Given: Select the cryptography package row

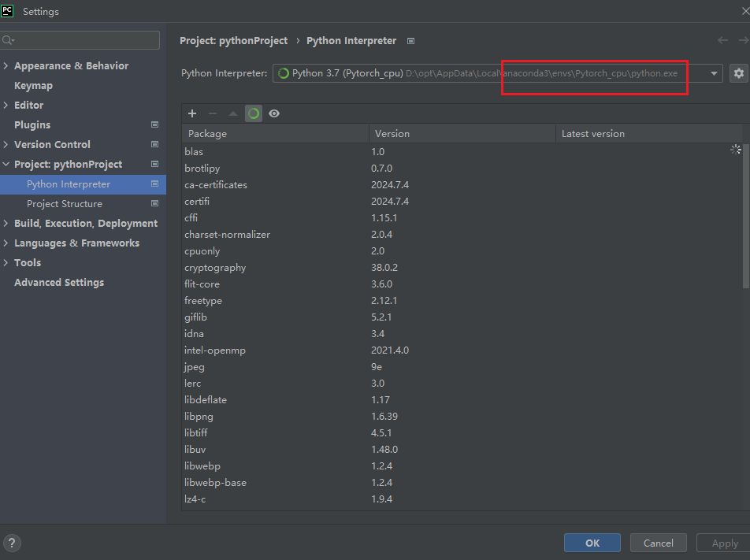Looking at the screenshot, I should (x=462, y=267).
